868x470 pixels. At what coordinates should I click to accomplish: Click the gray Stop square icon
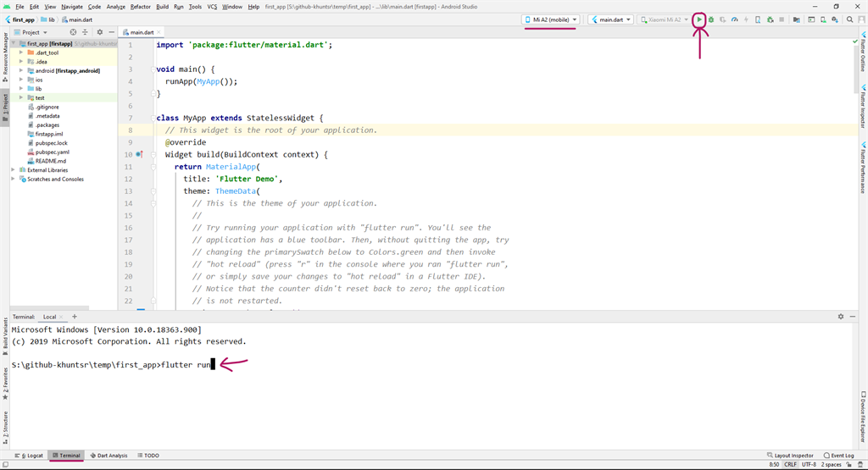[782, 19]
